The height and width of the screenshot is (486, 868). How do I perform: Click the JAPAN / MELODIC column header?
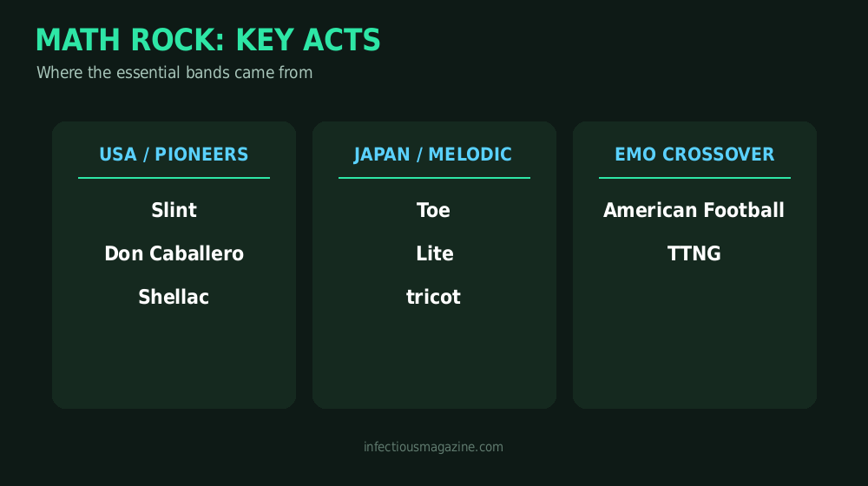tap(433, 154)
